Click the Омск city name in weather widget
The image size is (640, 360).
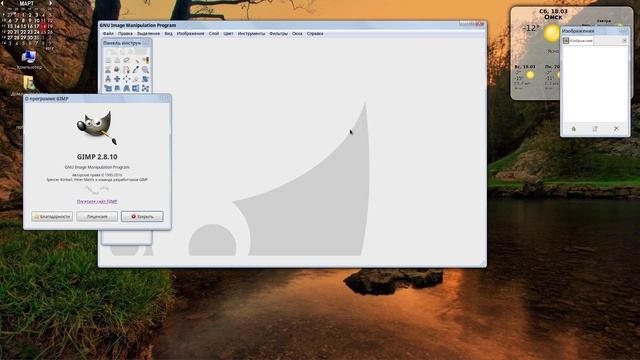(553, 17)
